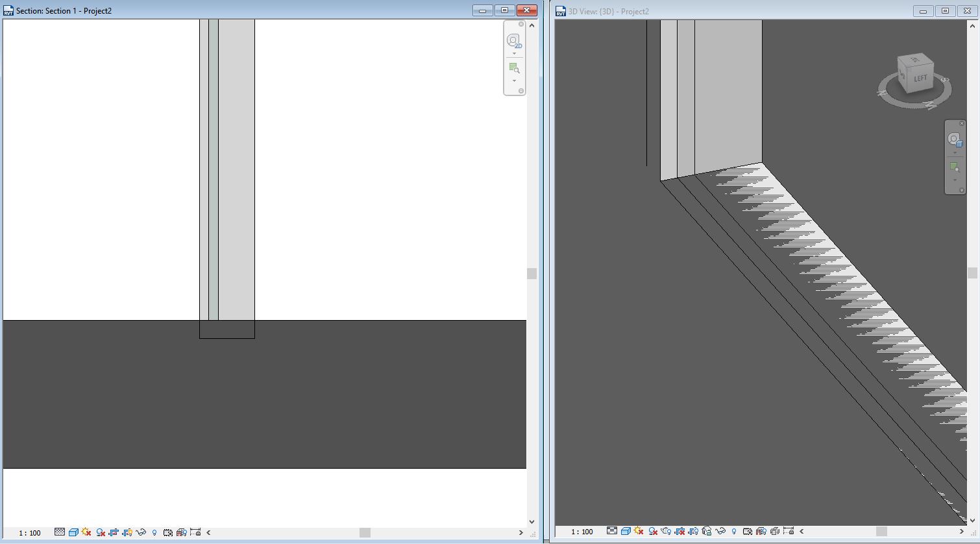The image size is (980, 544).
Task: Toggle shadows on in the 3D view
Action: coord(652,532)
